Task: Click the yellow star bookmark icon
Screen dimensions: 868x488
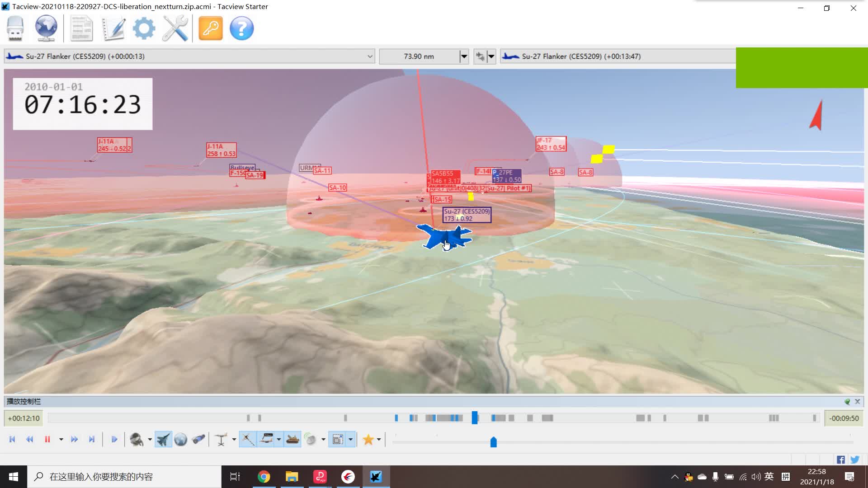Action: (368, 439)
